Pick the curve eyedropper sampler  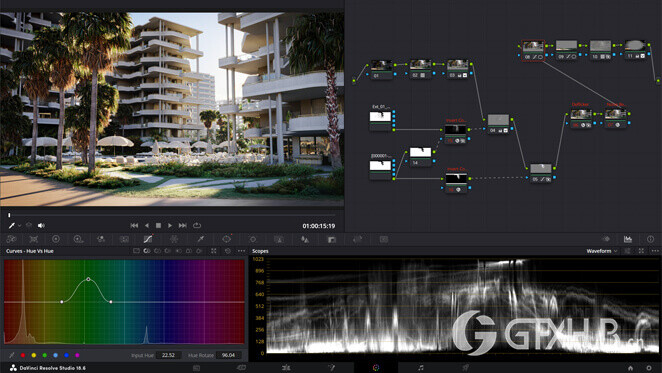(x=12, y=355)
